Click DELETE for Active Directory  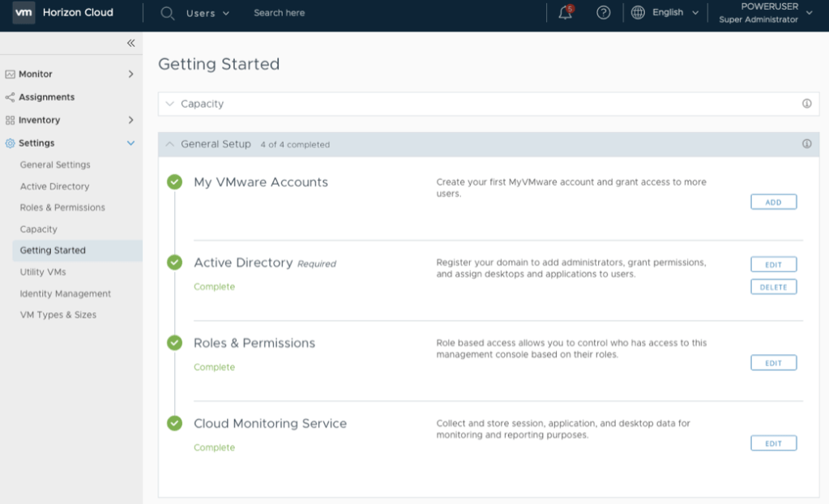pos(773,287)
